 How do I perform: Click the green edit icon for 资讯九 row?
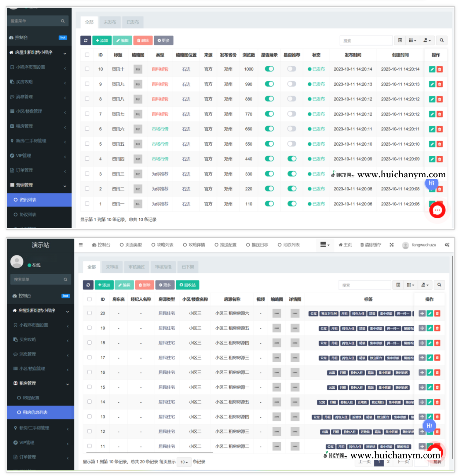pyautogui.click(x=432, y=84)
